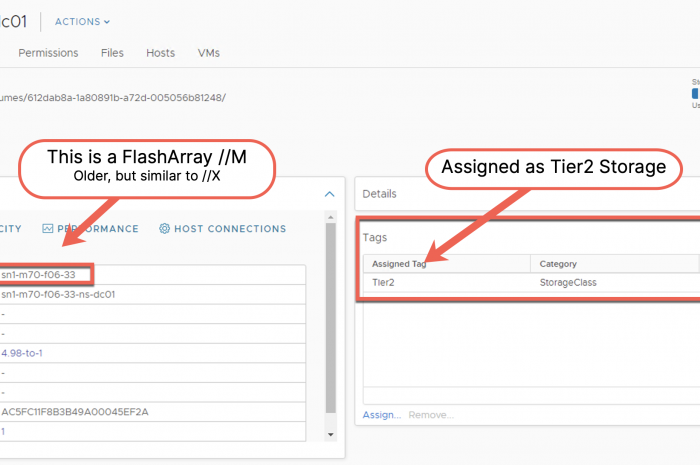Click the Assign... link under Tags
Image resolution: width=700 pixels, height=465 pixels.
pyautogui.click(x=381, y=415)
